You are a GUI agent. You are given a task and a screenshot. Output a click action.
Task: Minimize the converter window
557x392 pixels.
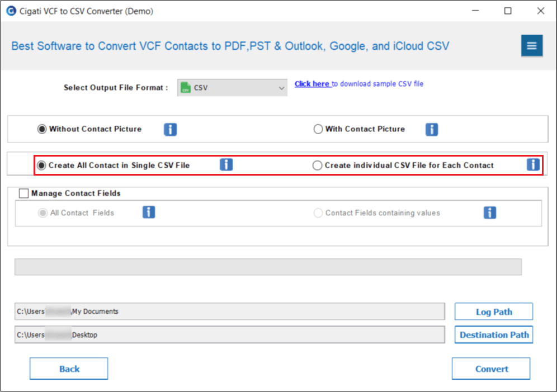tap(475, 11)
